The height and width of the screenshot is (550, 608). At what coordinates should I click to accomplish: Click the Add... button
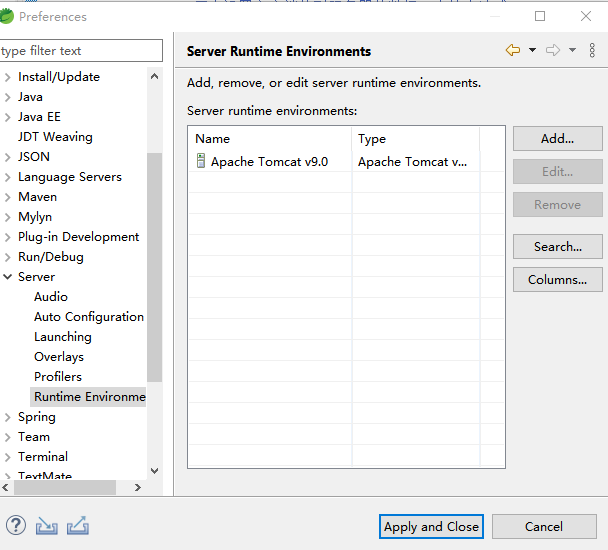tap(558, 138)
